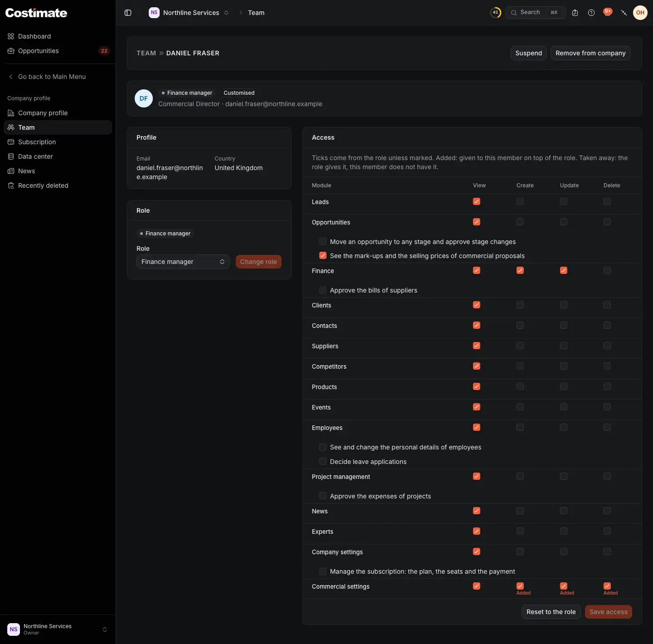Screen dimensions: 653x644
Task: Open the clipboard tasks icon in header
Action: (x=575, y=13)
